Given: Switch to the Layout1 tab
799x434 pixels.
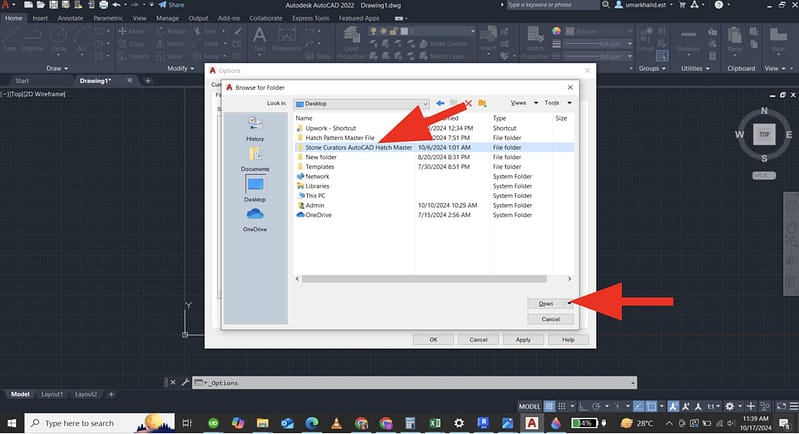Looking at the screenshot, I should 52,394.
